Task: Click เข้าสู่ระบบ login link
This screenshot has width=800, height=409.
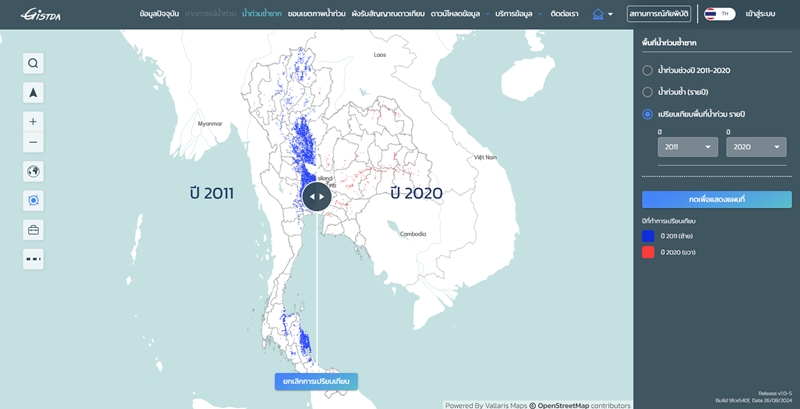Action: [x=760, y=14]
